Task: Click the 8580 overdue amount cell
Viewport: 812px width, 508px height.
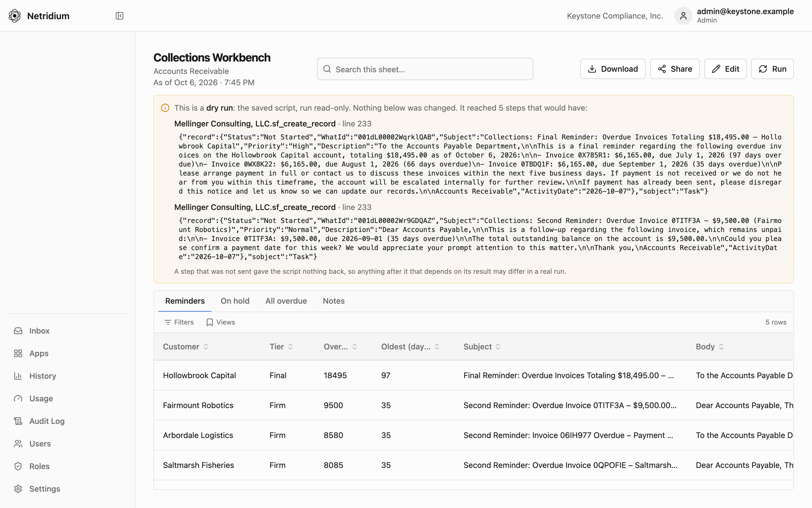Action: pyautogui.click(x=333, y=435)
